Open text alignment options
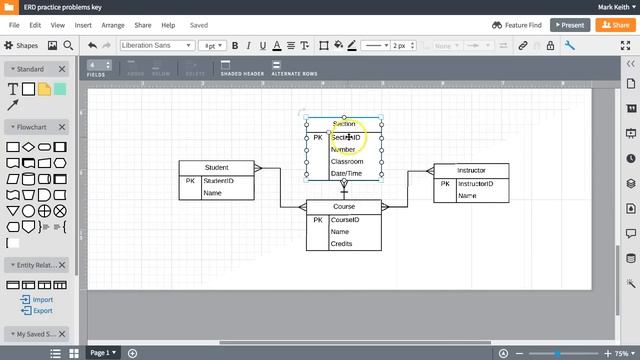The width and height of the screenshot is (640, 360). [x=291, y=46]
